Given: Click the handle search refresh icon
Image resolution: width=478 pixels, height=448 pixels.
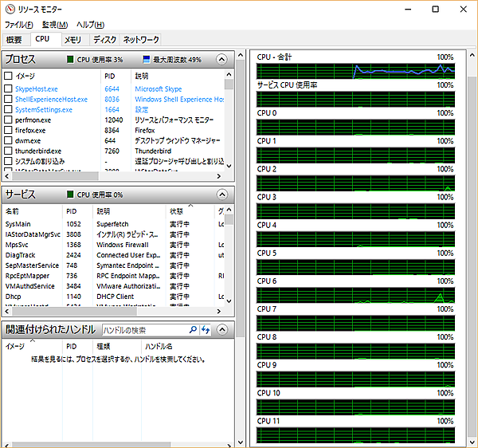Looking at the screenshot, I should 206,329.
